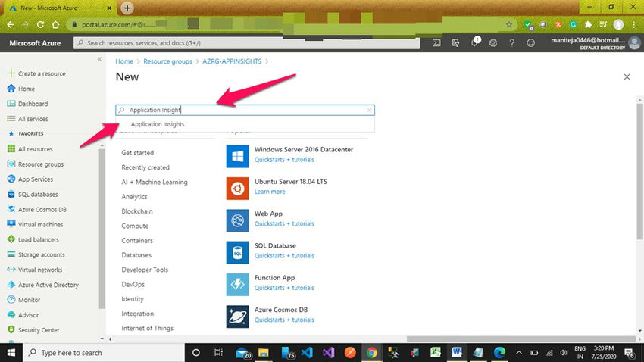Select Databases category
Image resolution: width=644 pixels, height=362 pixels.
pyautogui.click(x=136, y=255)
